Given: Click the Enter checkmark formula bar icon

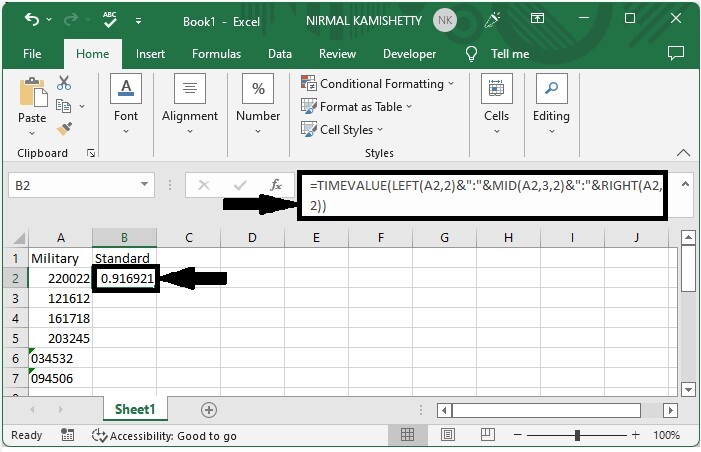Looking at the screenshot, I should pyautogui.click(x=240, y=185).
